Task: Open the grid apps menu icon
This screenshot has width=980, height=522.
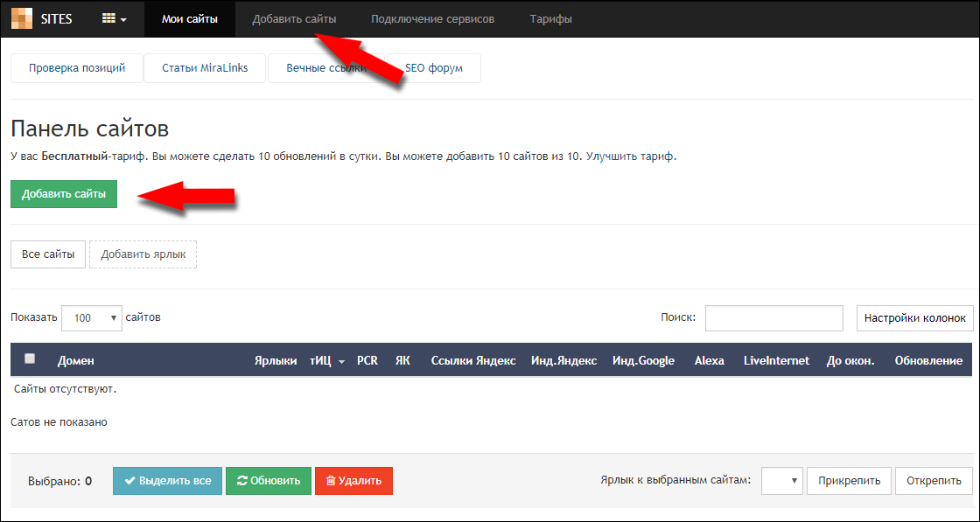Action: point(115,18)
